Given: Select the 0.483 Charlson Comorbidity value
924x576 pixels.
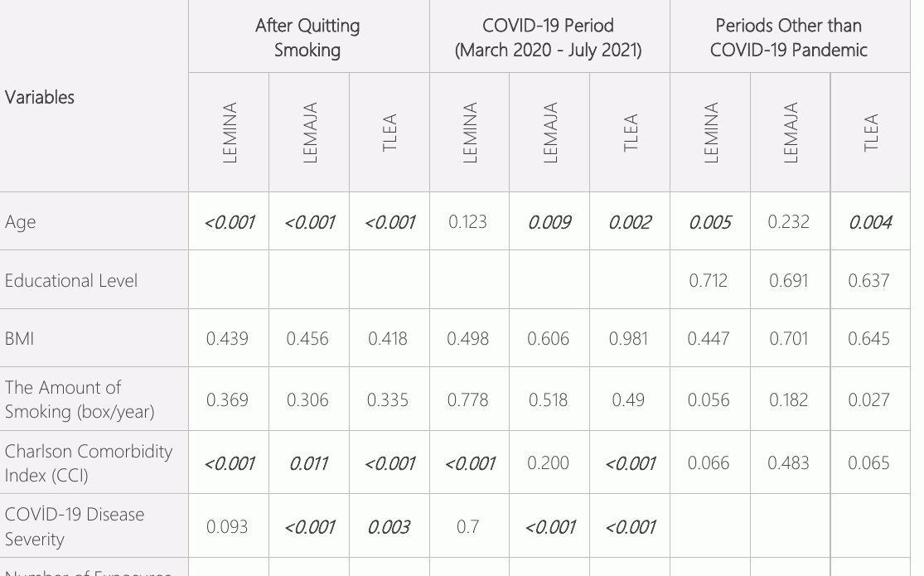Looking at the screenshot, I should (788, 462).
